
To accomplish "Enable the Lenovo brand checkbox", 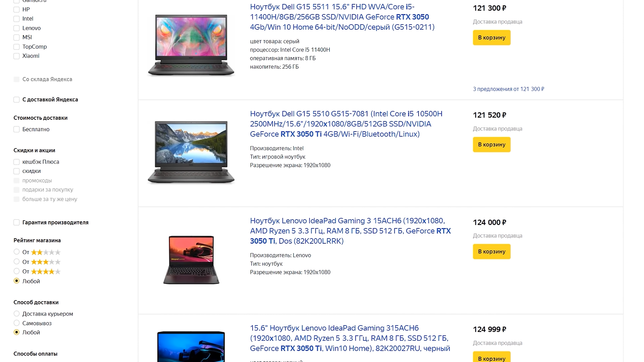I will (17, 28).
